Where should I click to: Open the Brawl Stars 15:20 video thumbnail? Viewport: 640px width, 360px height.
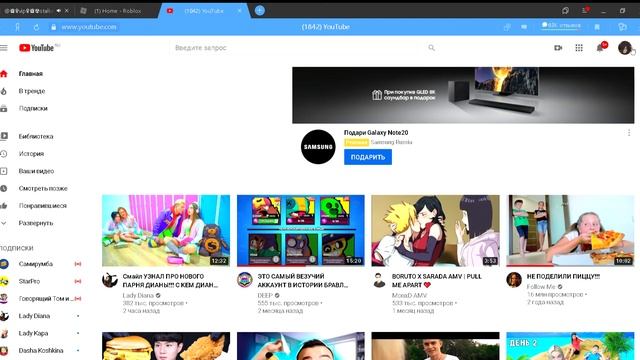coord(301,231)
